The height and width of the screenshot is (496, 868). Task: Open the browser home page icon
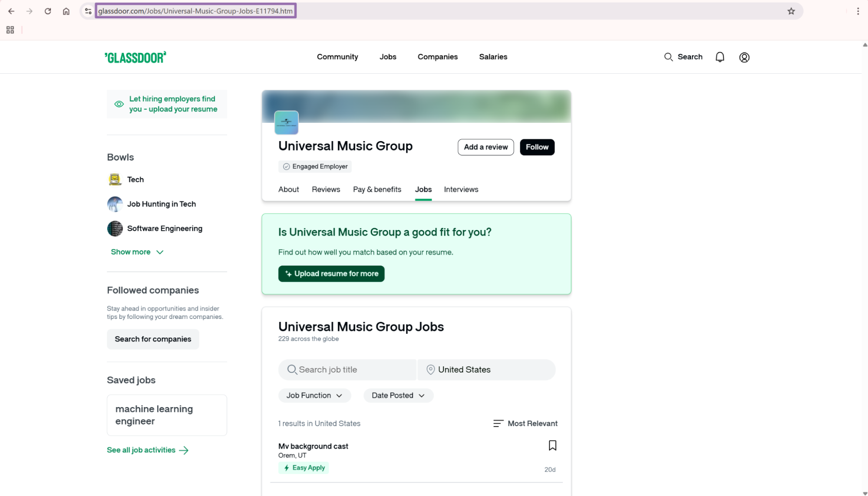coord(66,11)
